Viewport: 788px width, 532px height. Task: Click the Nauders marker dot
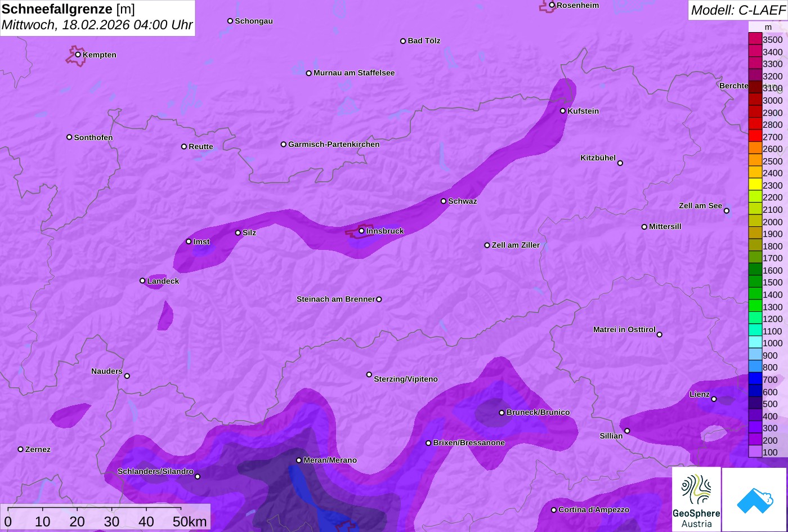tap(127, 376)
